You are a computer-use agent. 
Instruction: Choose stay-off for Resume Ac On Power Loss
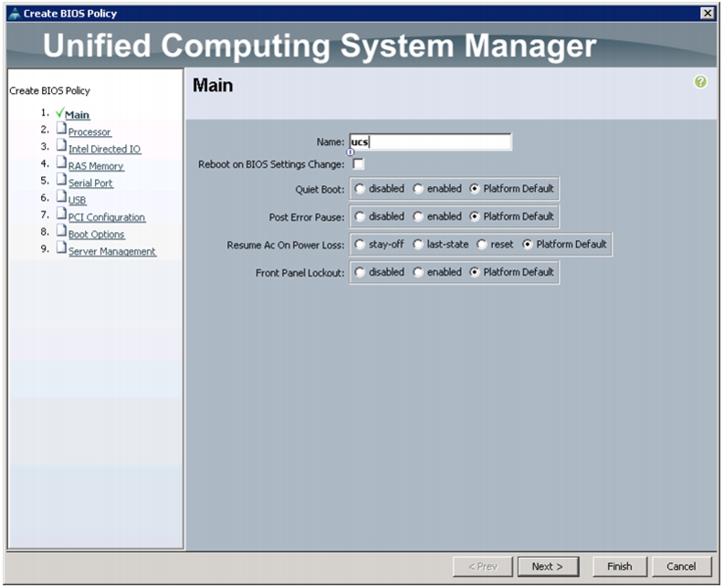[x=359, y=244]
